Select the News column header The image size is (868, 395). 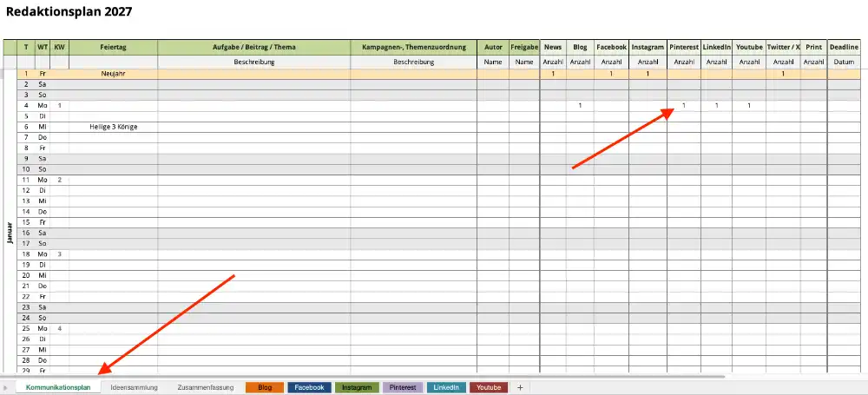[x=552, y=47]
